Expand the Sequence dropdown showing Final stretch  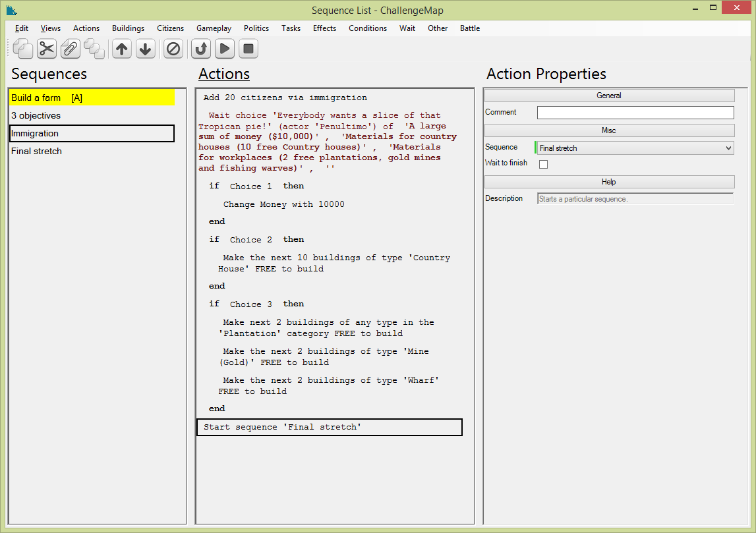pos(635,148)
